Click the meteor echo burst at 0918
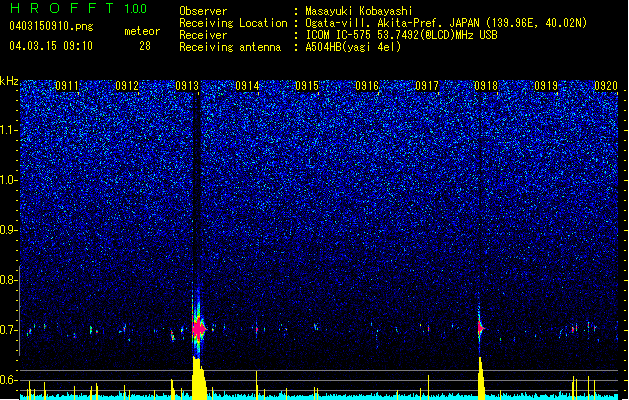629x400 pixels. tap(480, 328)
